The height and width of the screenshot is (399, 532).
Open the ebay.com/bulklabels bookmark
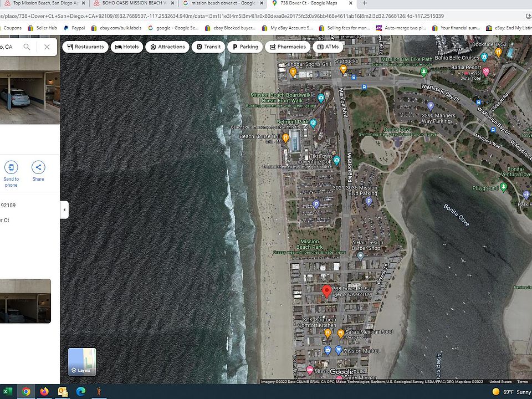pos(116,28)
